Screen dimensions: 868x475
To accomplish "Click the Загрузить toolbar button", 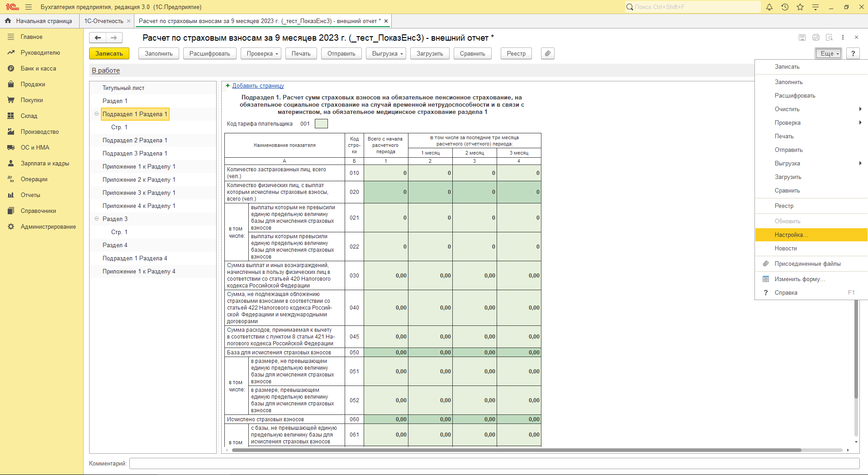I will click(x=430, y=53).
